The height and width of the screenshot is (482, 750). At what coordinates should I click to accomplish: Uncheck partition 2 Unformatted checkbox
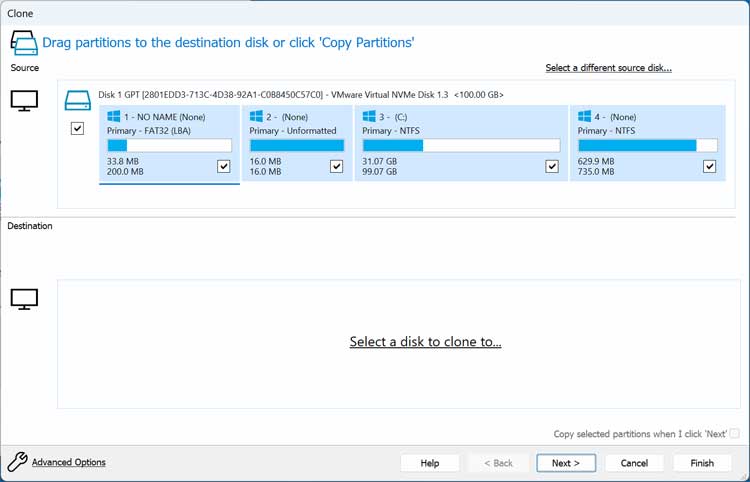tap(336, 166)
